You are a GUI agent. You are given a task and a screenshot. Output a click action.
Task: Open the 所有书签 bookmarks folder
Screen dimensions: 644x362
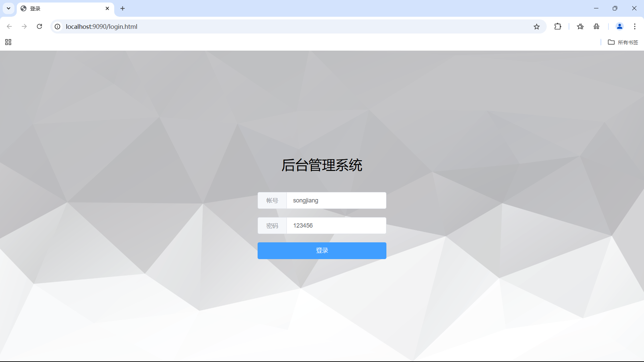click(623, 42)
